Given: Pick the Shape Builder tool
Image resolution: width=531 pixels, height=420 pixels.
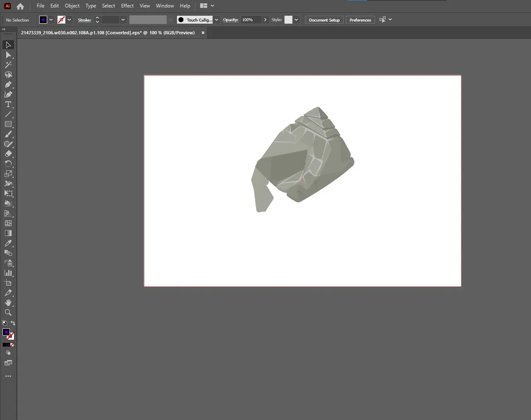Looking at the screenshot, I should point(8,204).
